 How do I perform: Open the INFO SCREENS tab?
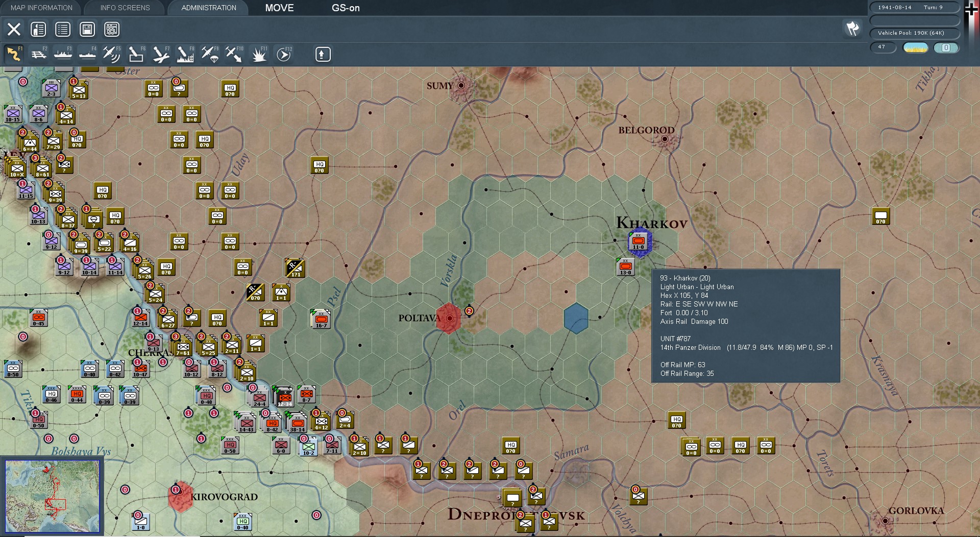point(125,8)
